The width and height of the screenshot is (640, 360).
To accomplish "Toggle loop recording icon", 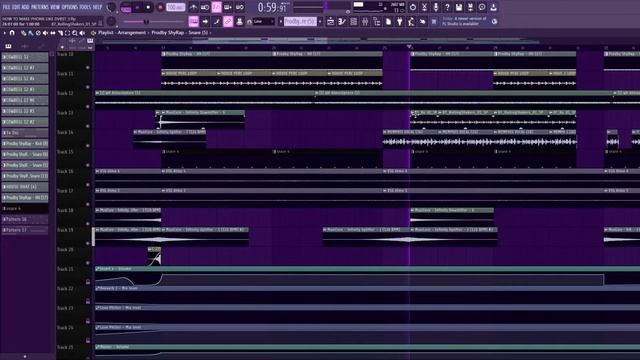I will pyautogui.click(x=240, y=7).
